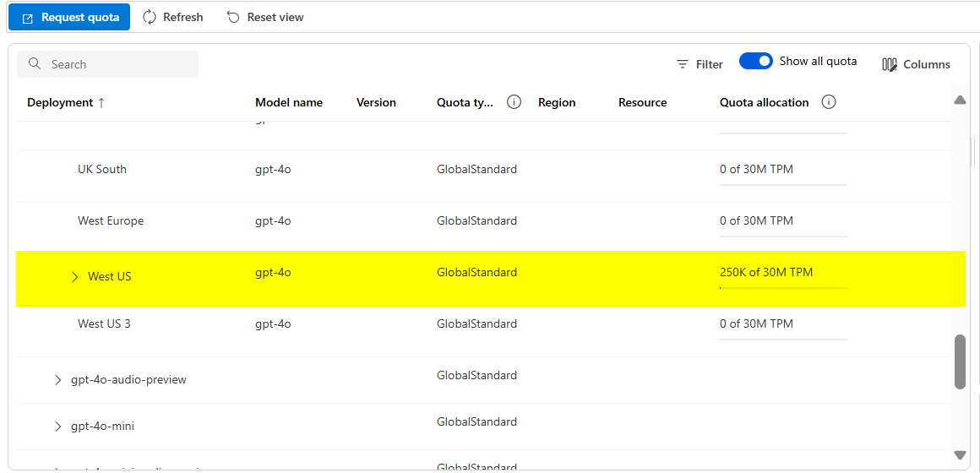
Task: Click GlobalStandard in the West US row
Action: coord(476,273)
